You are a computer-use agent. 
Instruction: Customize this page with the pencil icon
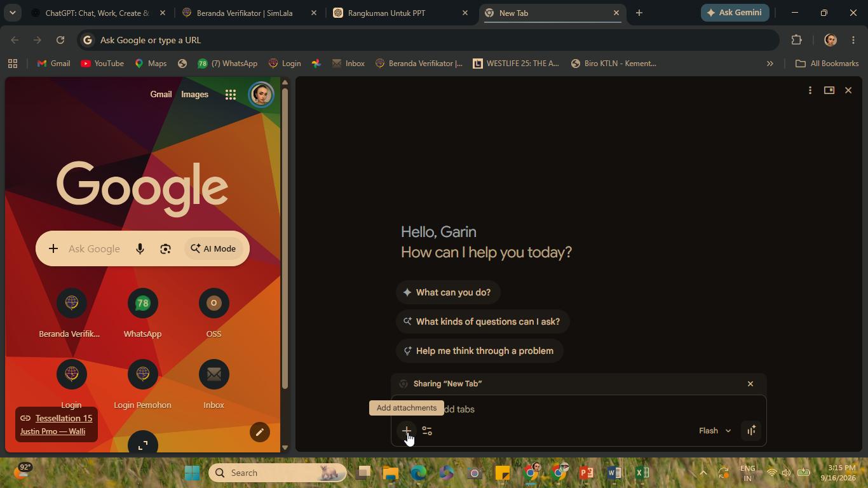(259, 433)
